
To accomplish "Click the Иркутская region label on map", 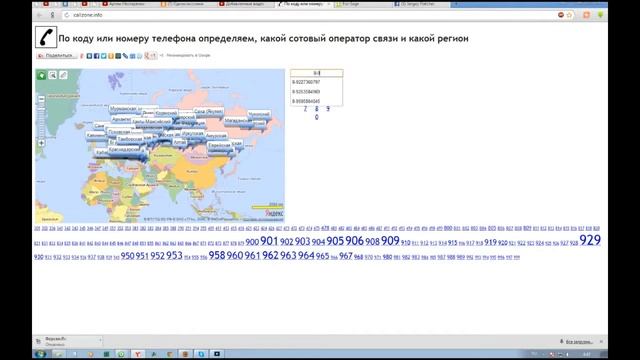I will [193, 133].
